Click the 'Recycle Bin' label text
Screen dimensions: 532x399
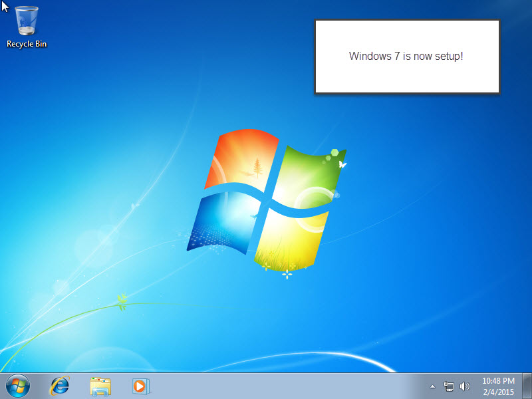[27, 44]
